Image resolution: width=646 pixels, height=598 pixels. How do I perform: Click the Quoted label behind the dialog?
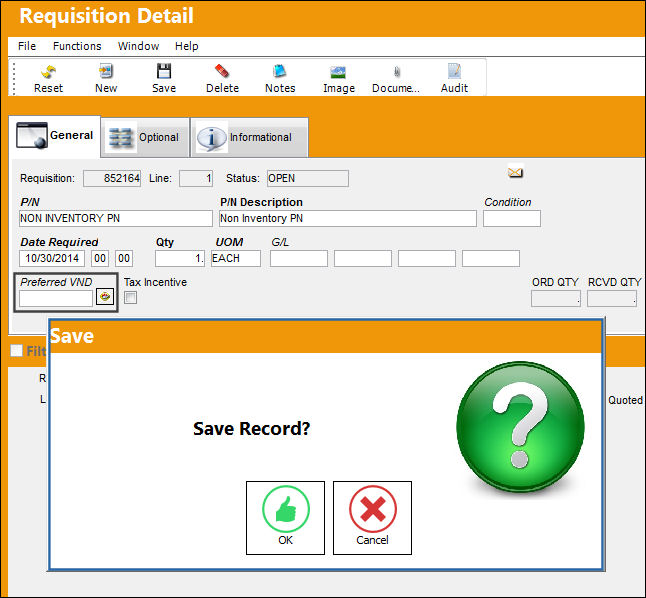625,400
